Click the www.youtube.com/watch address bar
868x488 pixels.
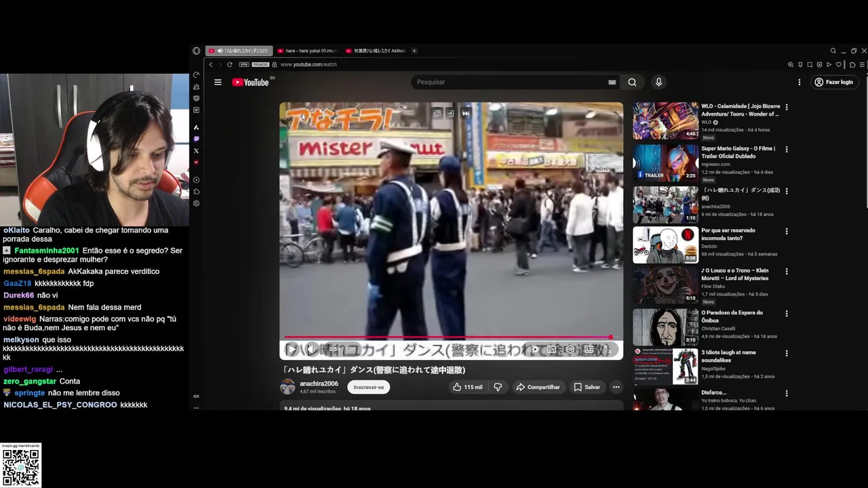(309, 64)
